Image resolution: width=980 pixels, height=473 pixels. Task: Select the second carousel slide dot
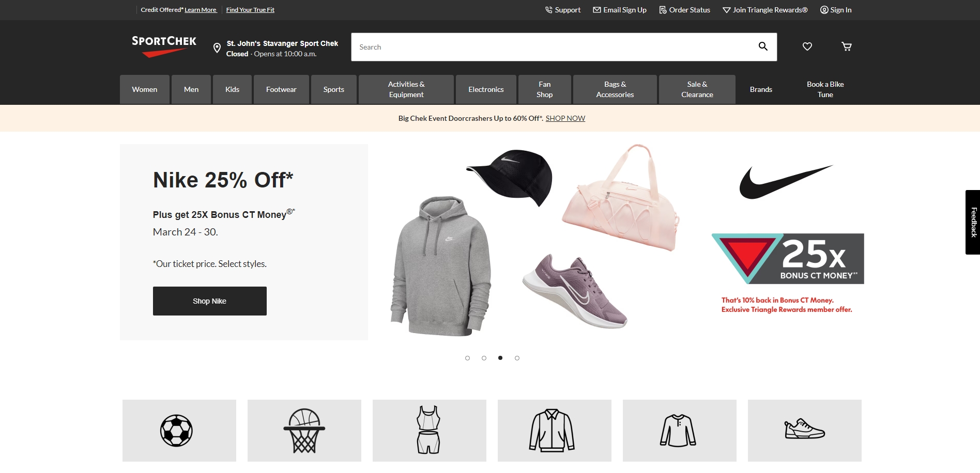pos(484,358)
